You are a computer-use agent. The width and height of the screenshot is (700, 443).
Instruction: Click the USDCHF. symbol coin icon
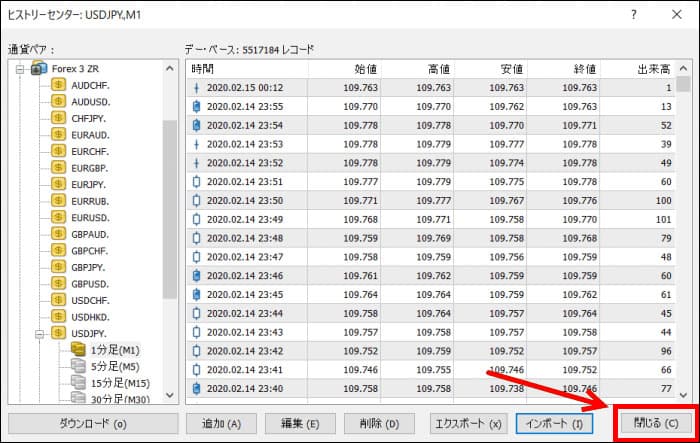(58, 300)
